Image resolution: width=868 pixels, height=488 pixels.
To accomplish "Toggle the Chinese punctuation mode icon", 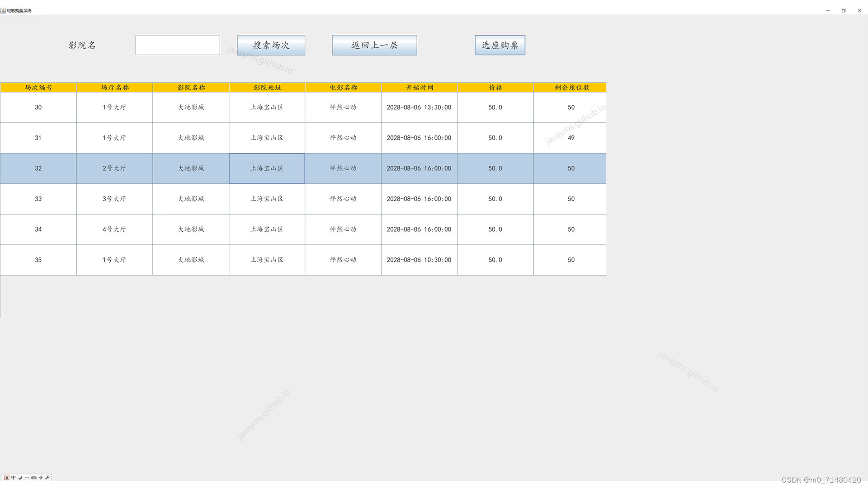I will 27,477.
